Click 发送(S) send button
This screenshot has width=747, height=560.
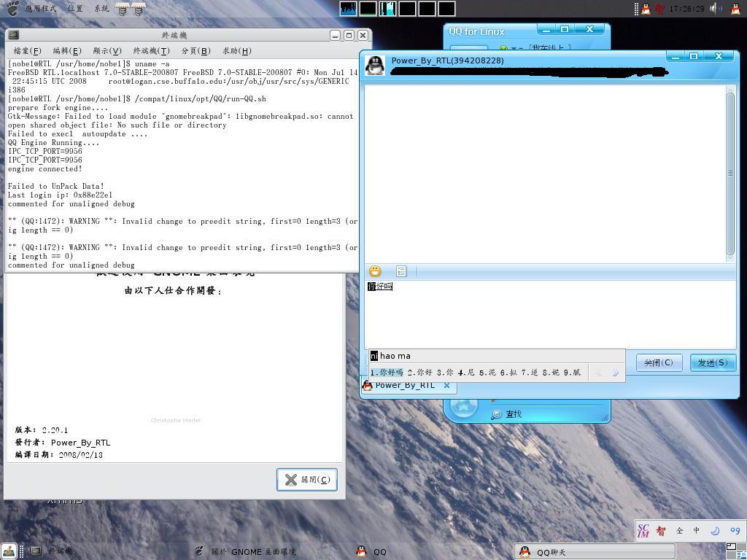(713, 363)
